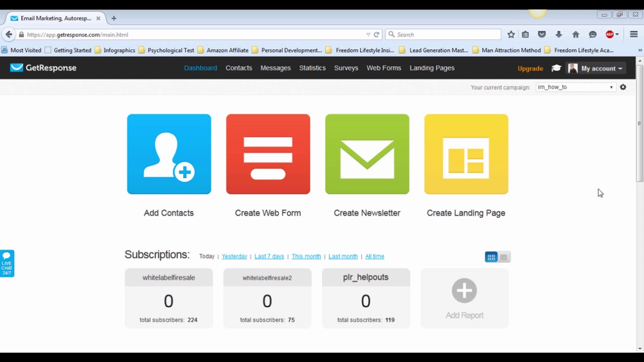The width and height of the screenshot is (644, 362).
Task: Switch subscriptions to list view
Action: click(x=504, y=257)
